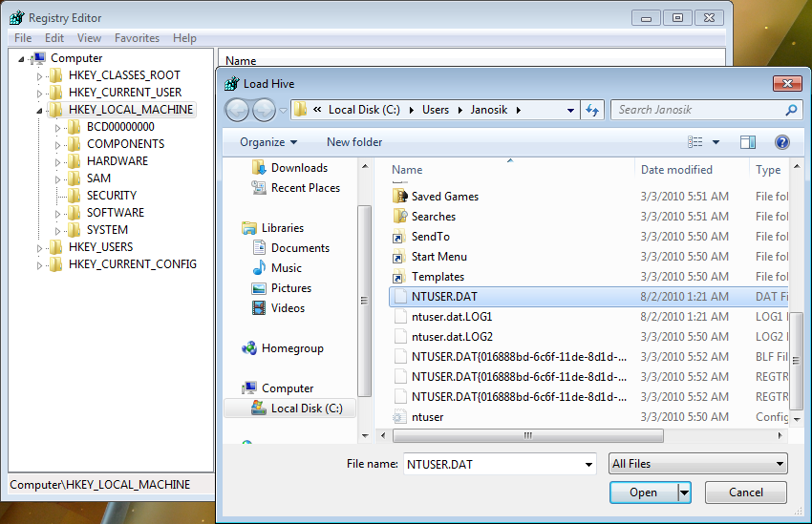Open the View menu in Registry Editor
812x524 pixels.
[x=89, y=38]
